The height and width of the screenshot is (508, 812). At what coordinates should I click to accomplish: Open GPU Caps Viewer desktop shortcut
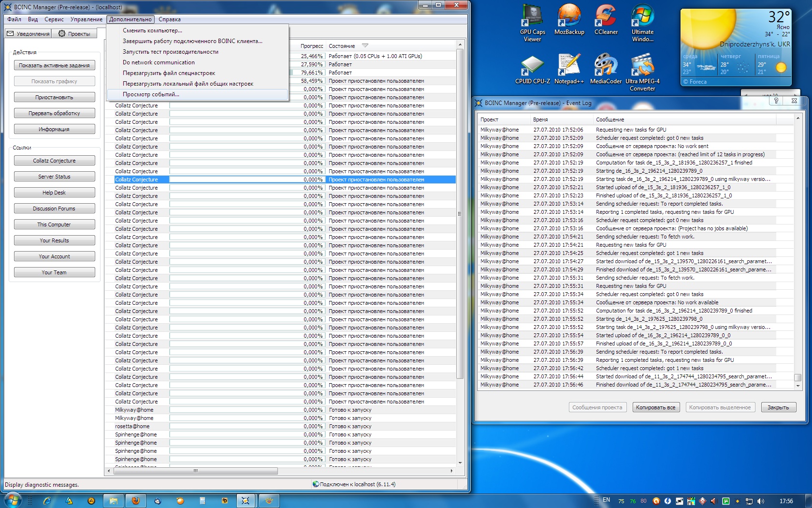[x=532, y=23]
